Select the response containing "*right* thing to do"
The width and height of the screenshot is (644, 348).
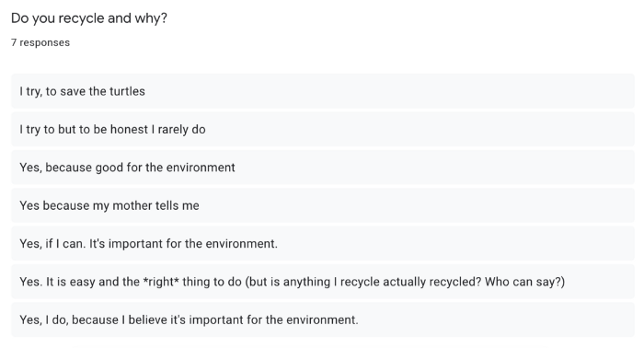(323, 282)
